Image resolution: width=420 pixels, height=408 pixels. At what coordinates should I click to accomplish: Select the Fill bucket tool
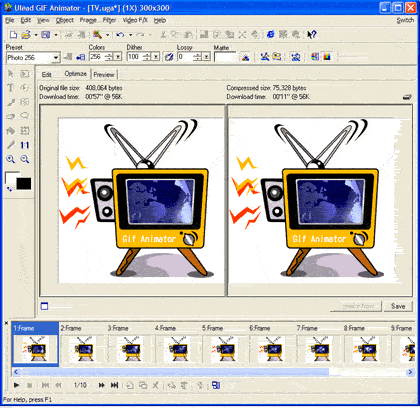11,131
